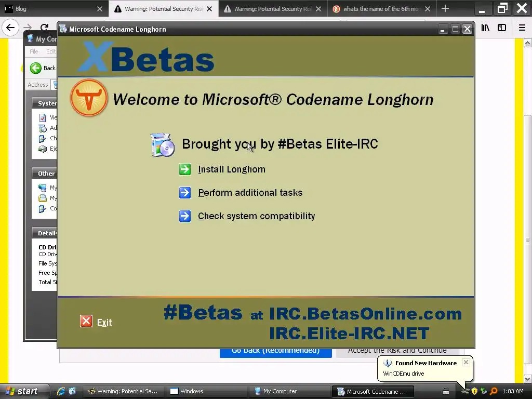The width and height of the screenshot is (532, 399).
Task: Click the blue Check system compatibility arrow icon
Action: point(185,216)
